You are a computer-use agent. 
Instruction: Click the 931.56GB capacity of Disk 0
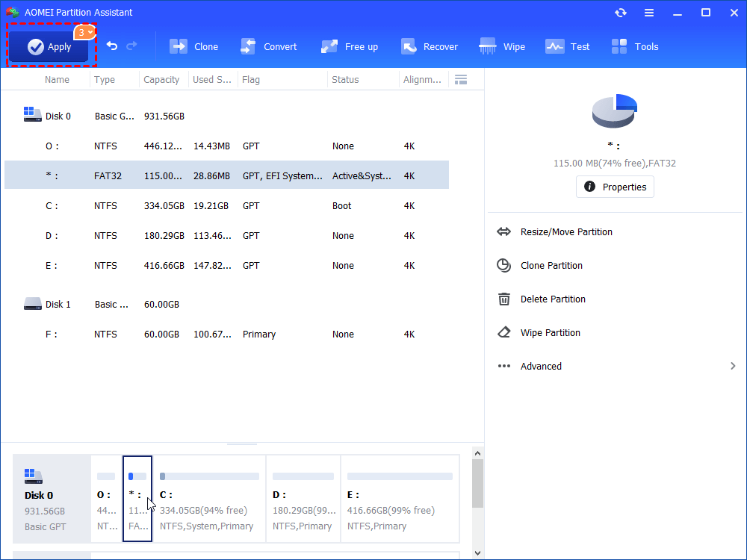click(164, 116)
